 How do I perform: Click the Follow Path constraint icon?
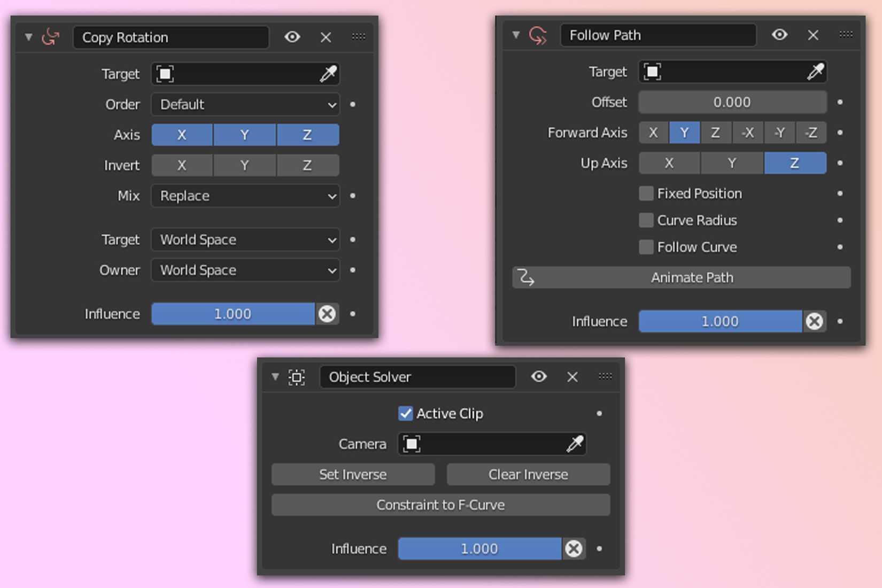(538, 35)
